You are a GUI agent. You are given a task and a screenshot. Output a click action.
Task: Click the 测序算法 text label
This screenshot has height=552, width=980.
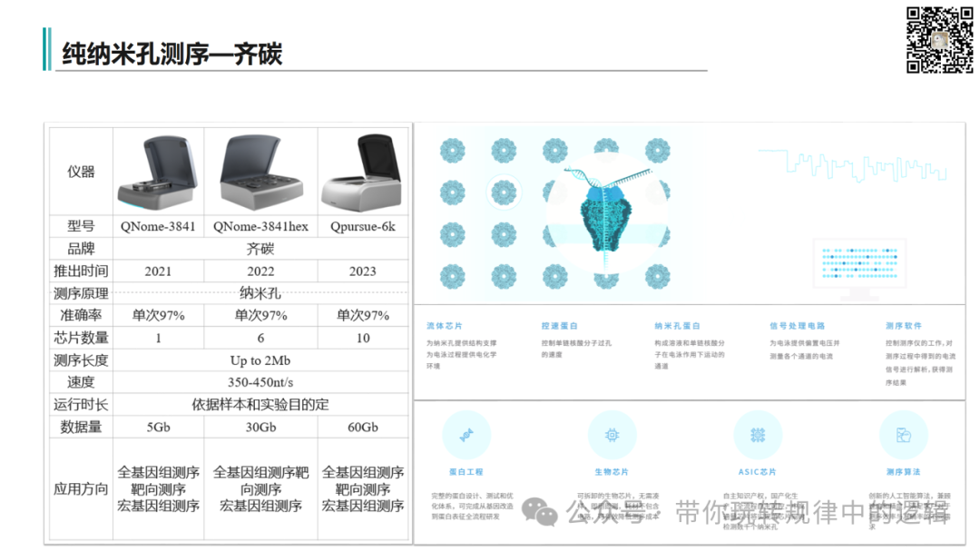point(903,472)
